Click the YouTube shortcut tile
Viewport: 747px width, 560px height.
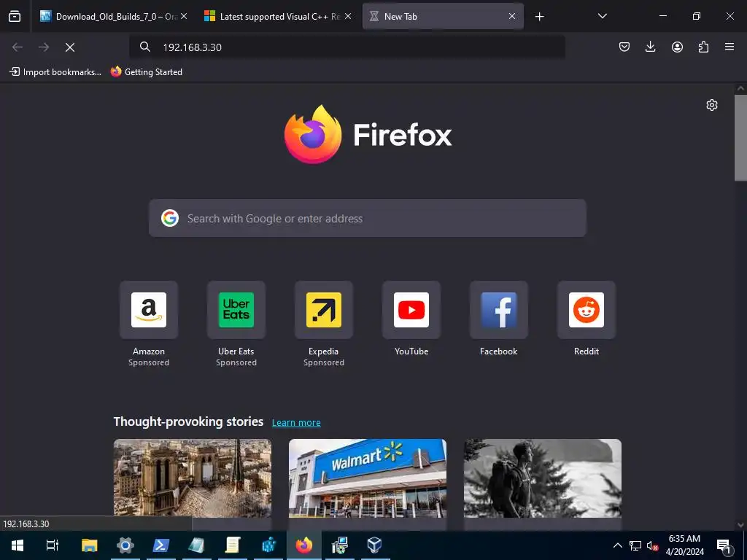411,310
